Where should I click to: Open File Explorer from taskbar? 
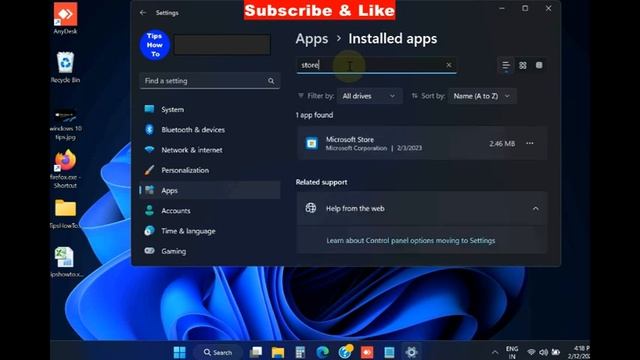coord(278,352)
